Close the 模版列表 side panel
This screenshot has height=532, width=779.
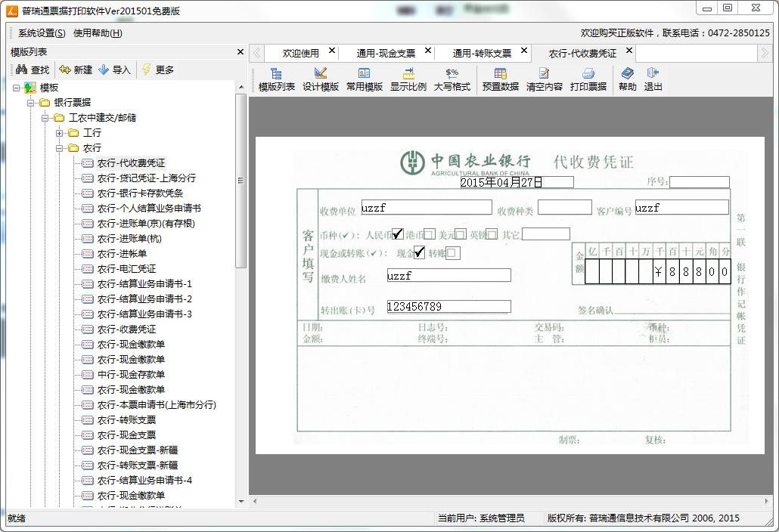click(241, 51)
